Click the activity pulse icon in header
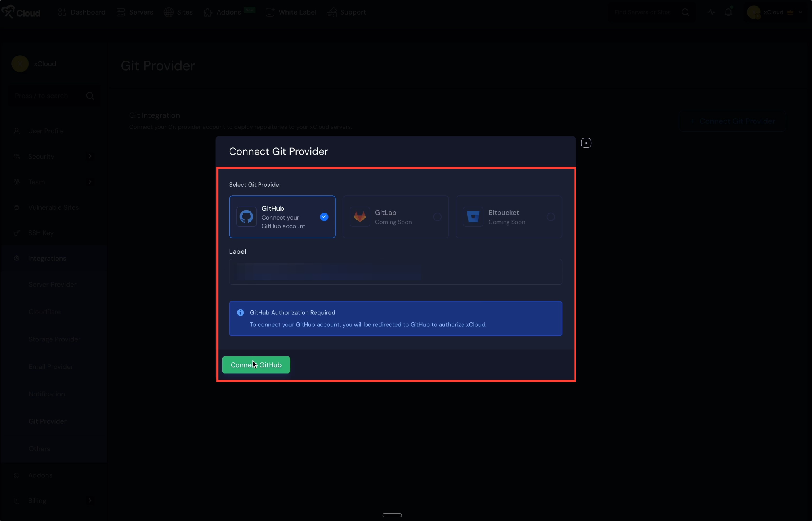This screenshot has height=521, width=812. 711,12
